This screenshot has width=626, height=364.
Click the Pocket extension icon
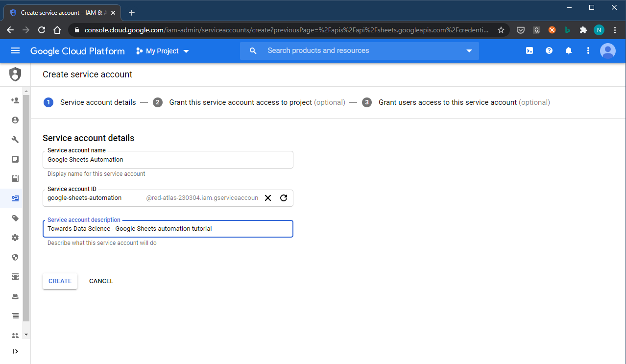(521, 30)
